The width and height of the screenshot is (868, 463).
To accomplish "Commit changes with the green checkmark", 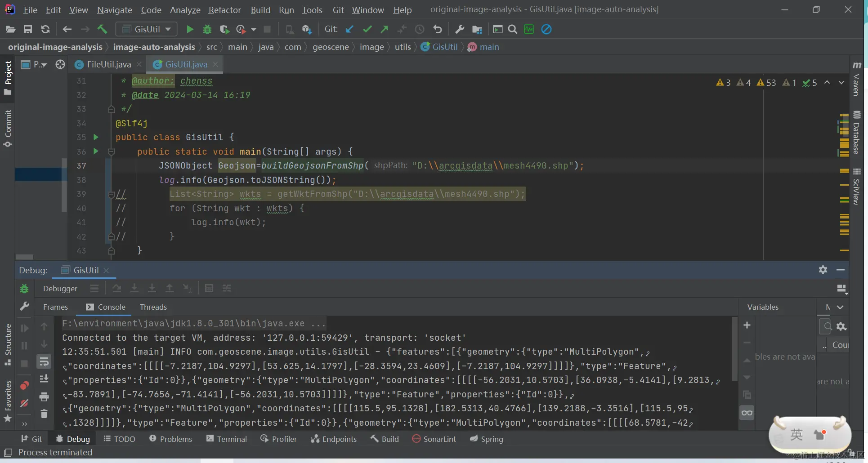I will (x=367, y=29).
